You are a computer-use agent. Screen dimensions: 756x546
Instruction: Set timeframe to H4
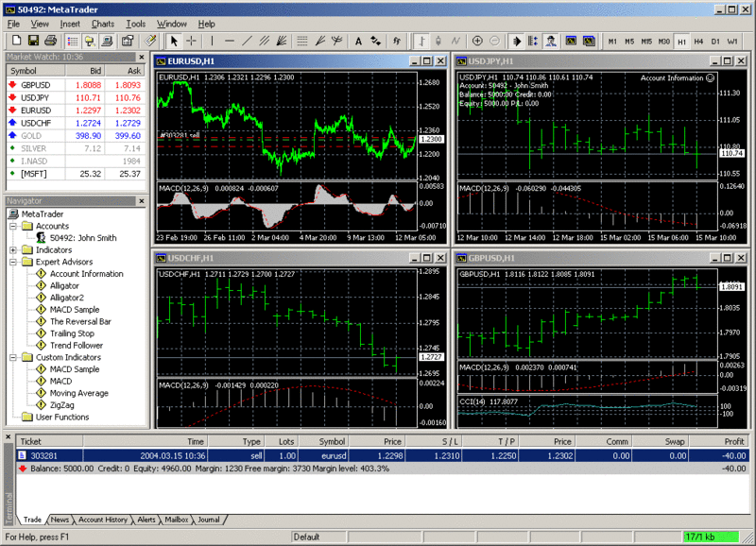click(x=698, y=42)
